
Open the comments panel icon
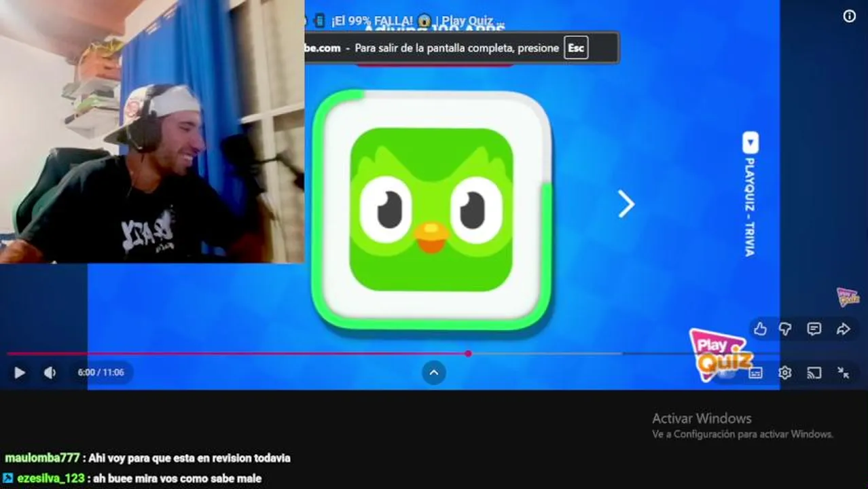[814, 329]
